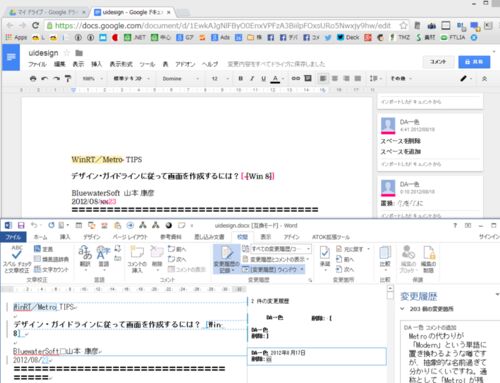Click the blue share button
Screen dimensions: 500x383
[x=474, y=62]
